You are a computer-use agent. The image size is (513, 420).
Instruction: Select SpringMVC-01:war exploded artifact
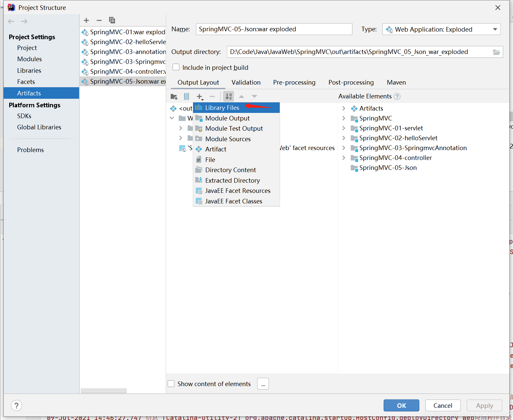[x=123, y=32]
